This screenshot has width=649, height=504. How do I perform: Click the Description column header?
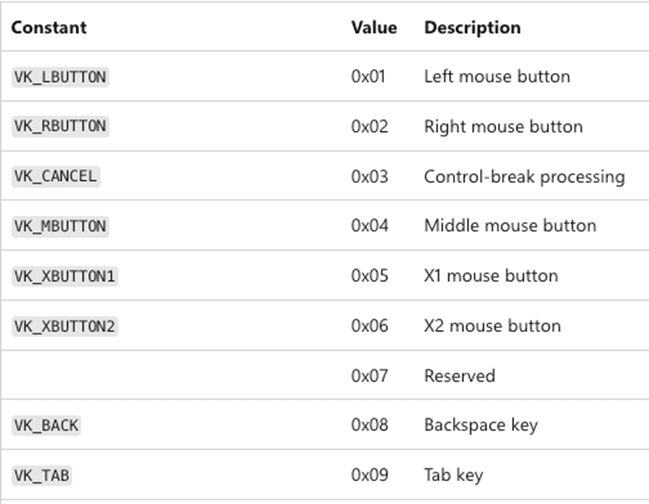pos(472,28)
